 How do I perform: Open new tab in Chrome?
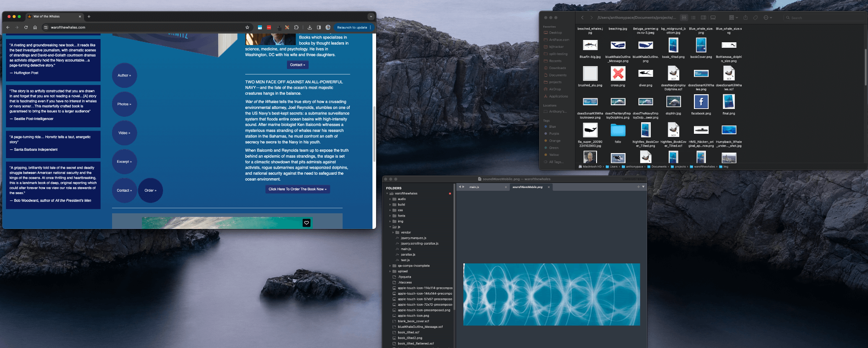89,17
